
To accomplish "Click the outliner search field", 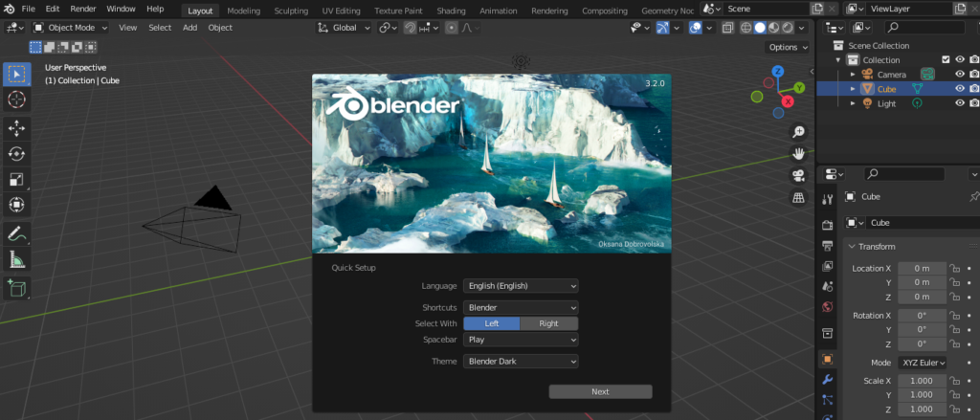I will (x=925, y=27).
